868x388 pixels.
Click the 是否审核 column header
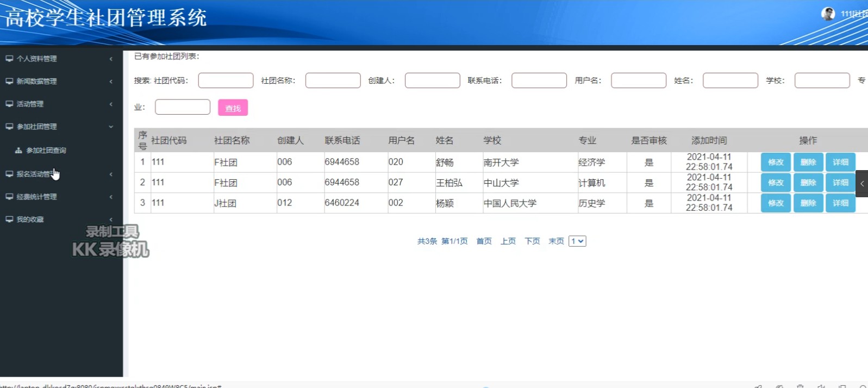point(649,140)
